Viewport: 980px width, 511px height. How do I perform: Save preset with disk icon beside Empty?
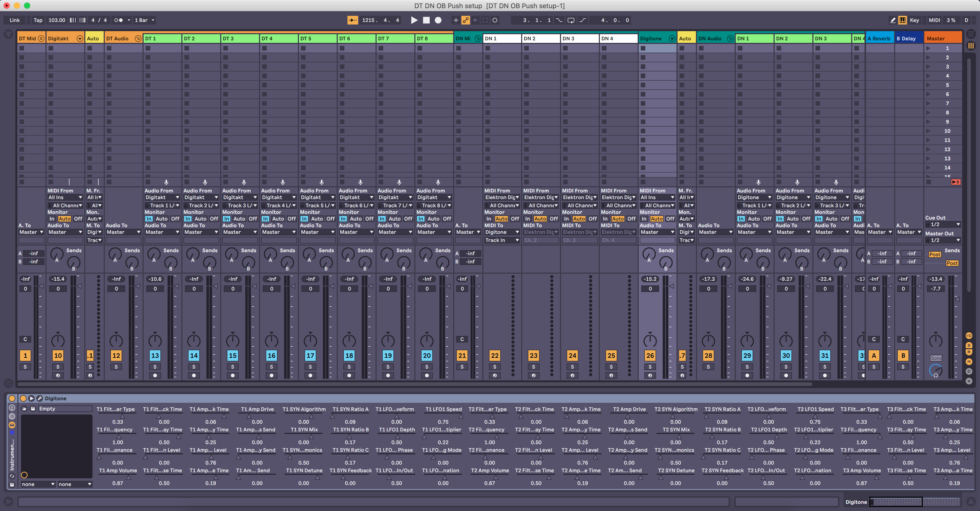pos(33,409)
